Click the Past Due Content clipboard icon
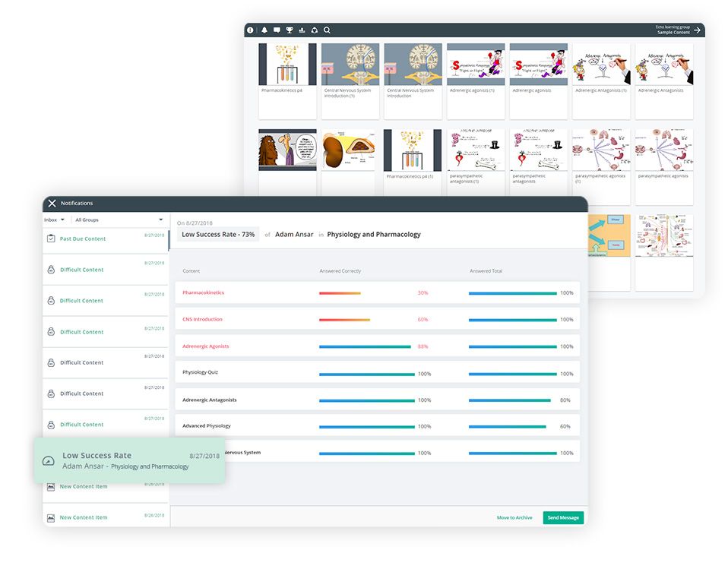The image size is (728, 572). [51, 239]
